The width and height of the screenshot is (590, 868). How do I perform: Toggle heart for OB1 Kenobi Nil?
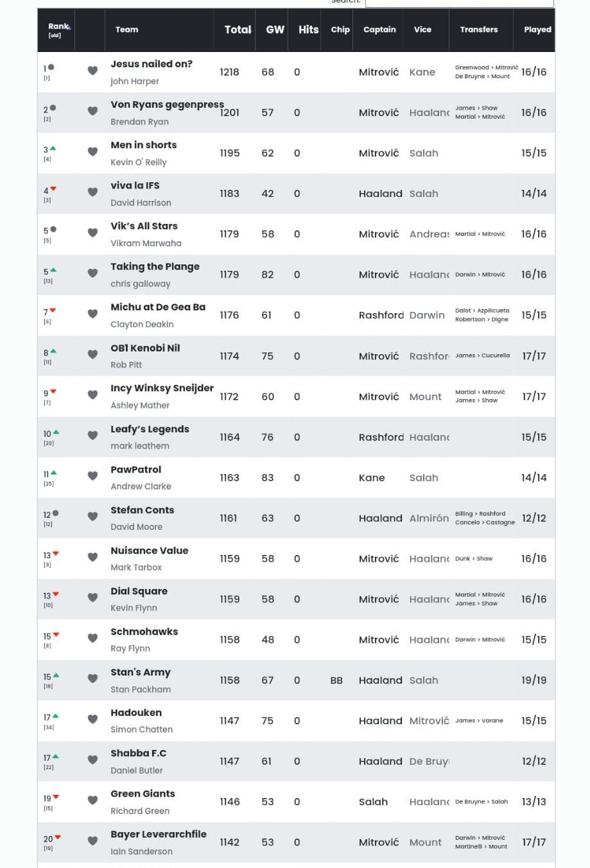pos(92,355)
